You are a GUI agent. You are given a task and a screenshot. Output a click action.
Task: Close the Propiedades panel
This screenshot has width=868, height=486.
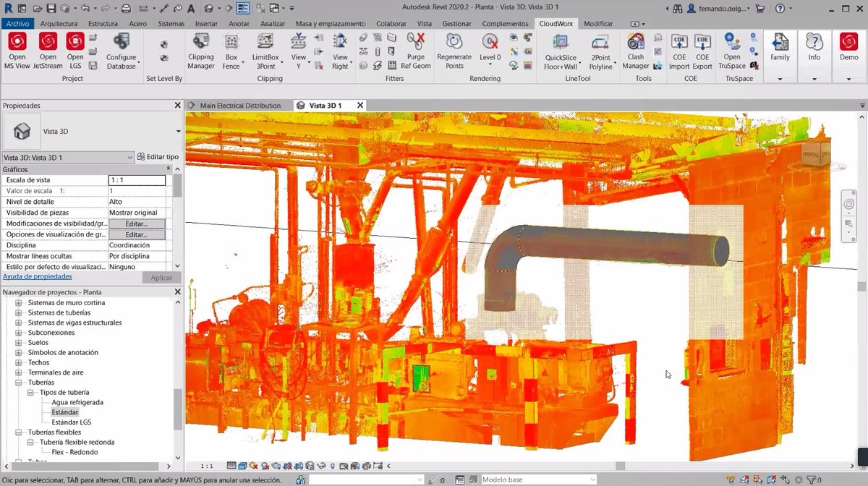click(x=178, y=106)
